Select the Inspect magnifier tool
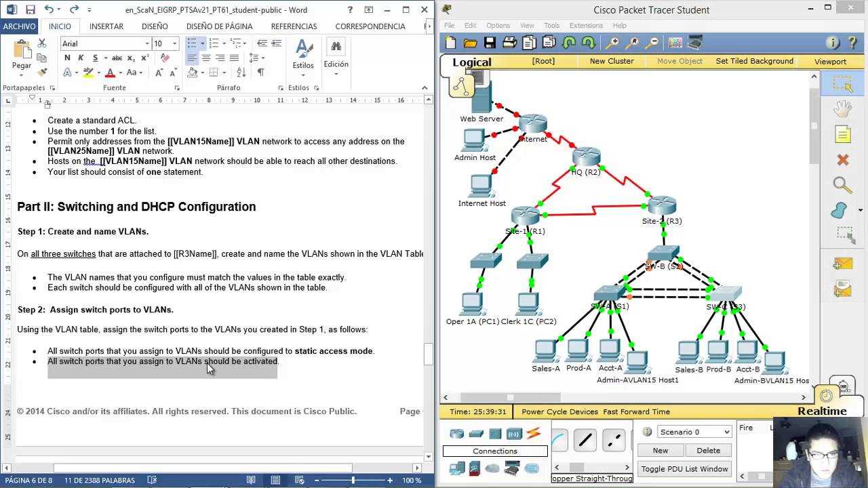 (x=843, y=184)
